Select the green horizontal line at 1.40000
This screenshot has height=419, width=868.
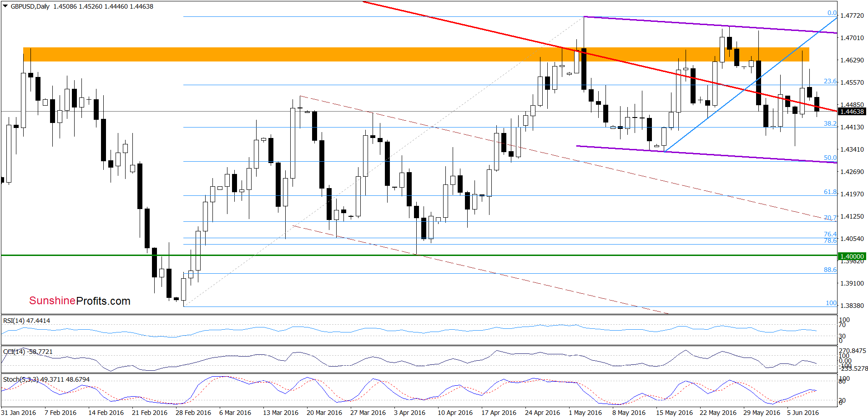pyautogui.click(x=419, y=255)
